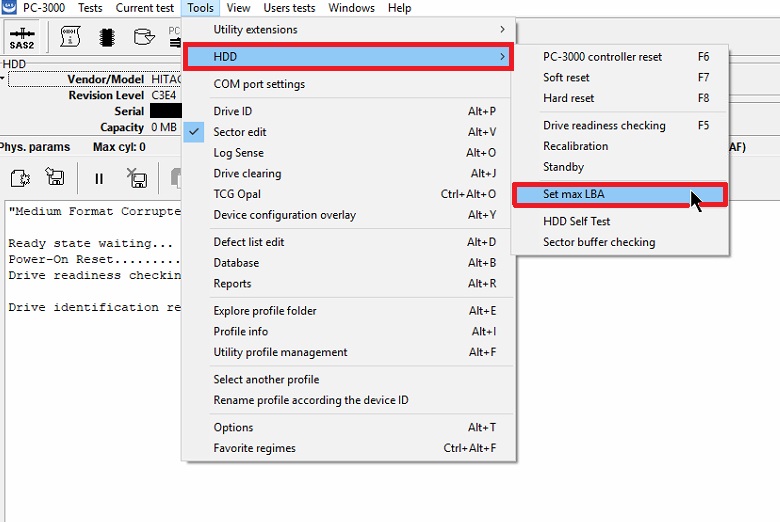Open TCG Opal
Screen dimensions: 780x522
point(349,194)
